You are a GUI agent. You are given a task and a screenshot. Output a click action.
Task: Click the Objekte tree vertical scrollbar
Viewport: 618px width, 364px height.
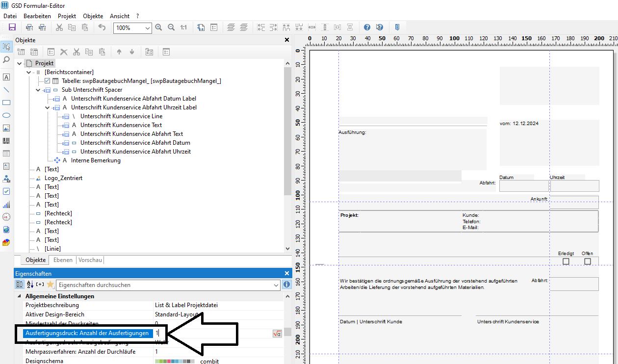click(287, 131)
